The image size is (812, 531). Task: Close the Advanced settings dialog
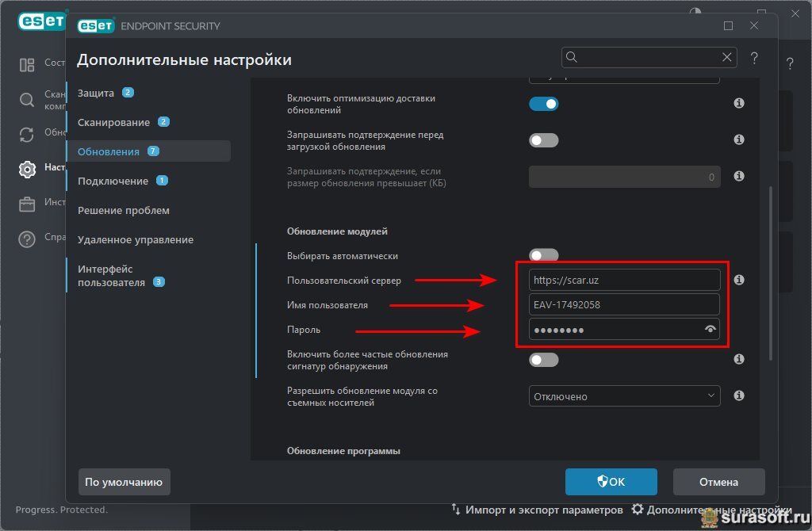pyautogui.click(x=754, y=25)
